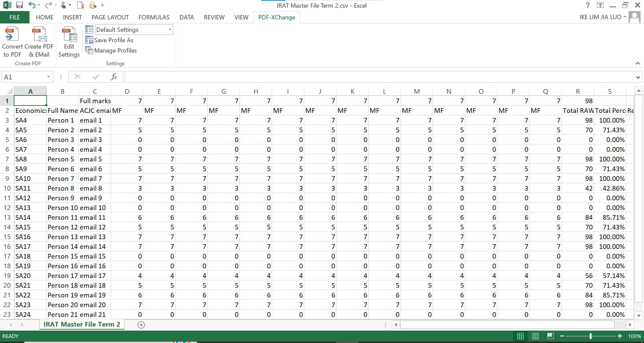
Task: Click the Insert Function fx icon
Action: click(x=114, y=77)
